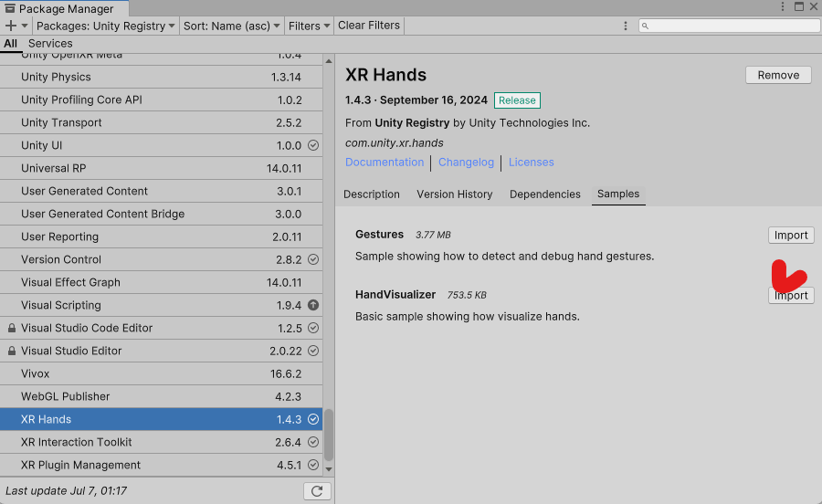Open Packages: Unity Registry dropdown

(x=105, y=26)
